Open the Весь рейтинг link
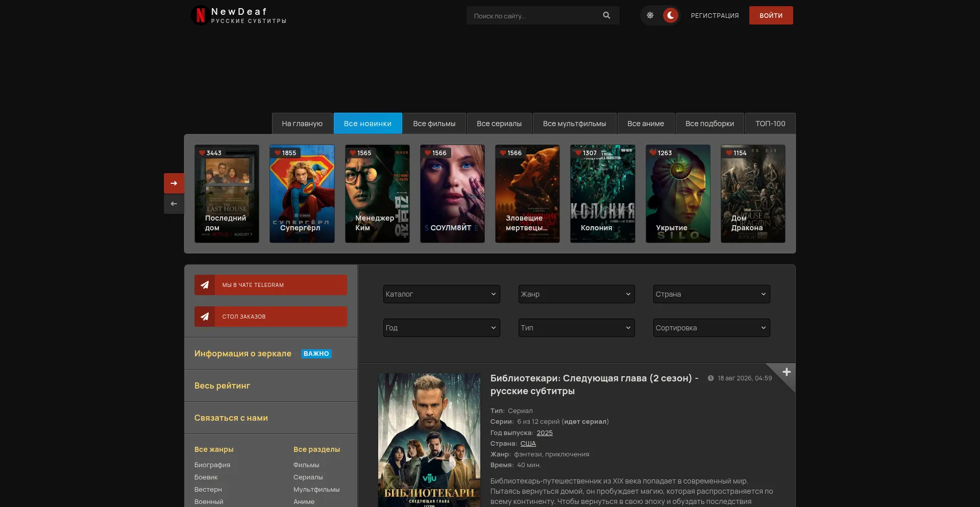Viewport: 980px width, 507px height. (x=223, y=385)
